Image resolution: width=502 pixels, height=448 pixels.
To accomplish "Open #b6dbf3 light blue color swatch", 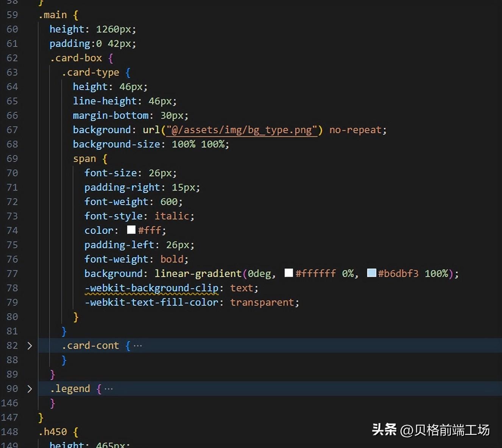I will coord(371,273).
